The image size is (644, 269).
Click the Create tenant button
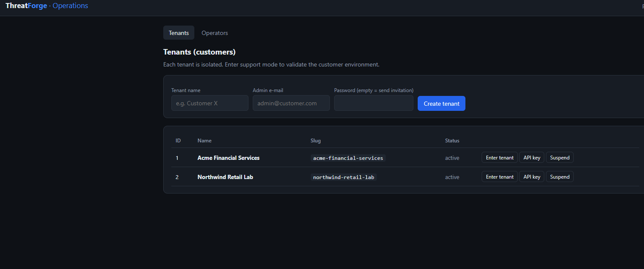(x=442, y=104)
